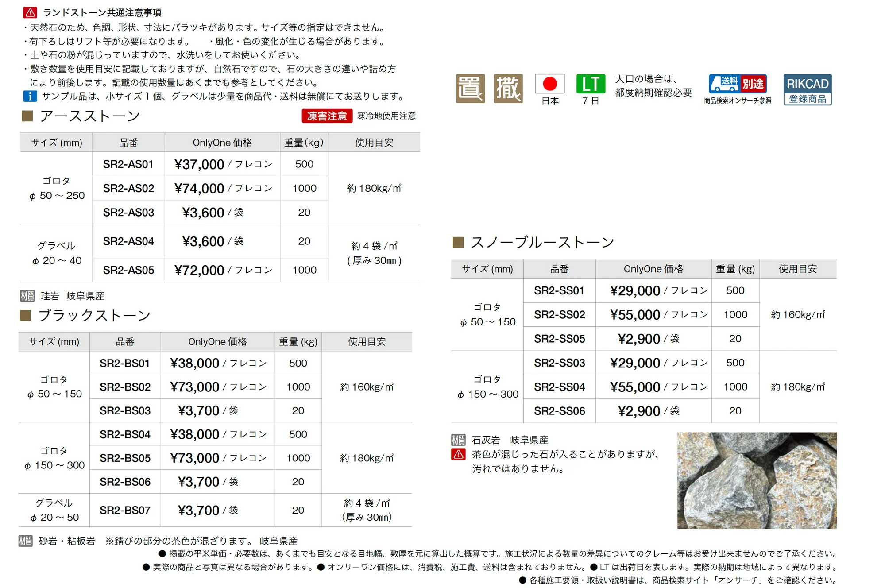Click price ¥55,000 in the SR2-SS04 row
The image size is (885, 588).
point(635,387)
